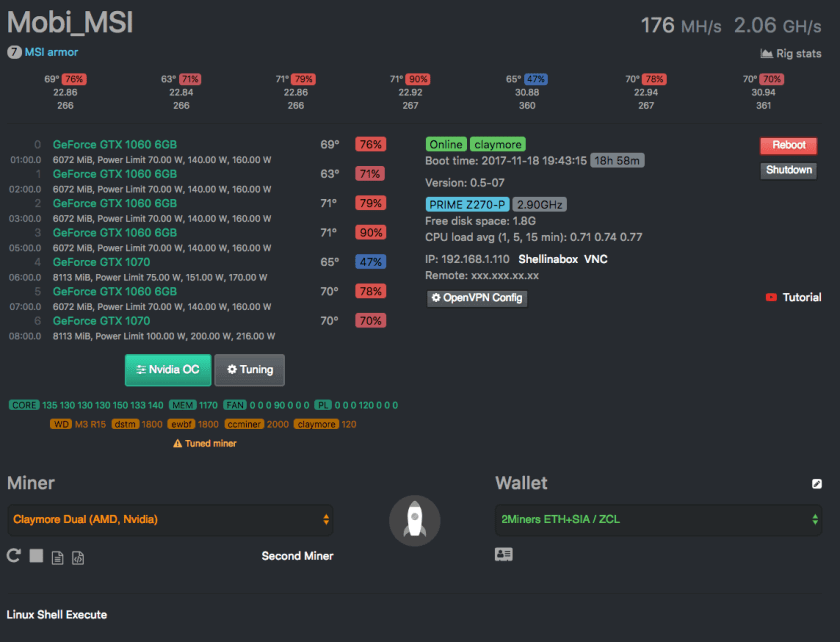
Task: Click the rocket launch icon
Action: click(414, 520)
